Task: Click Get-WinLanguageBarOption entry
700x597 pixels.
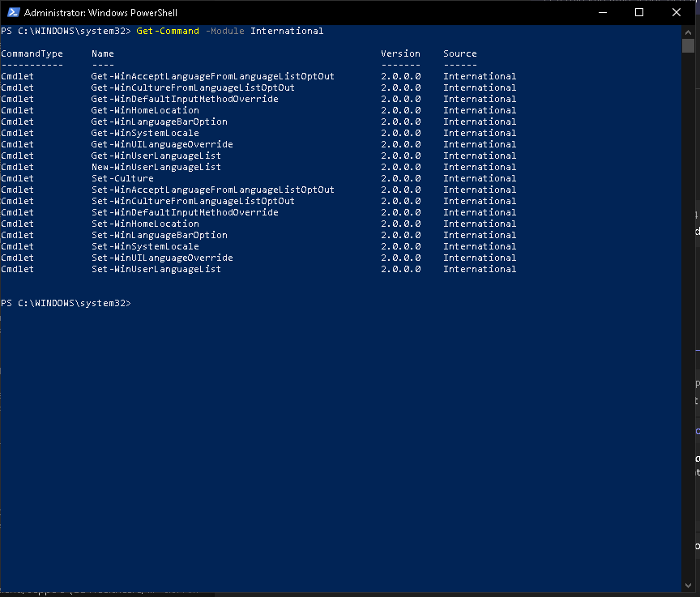Action: (160, 122)
